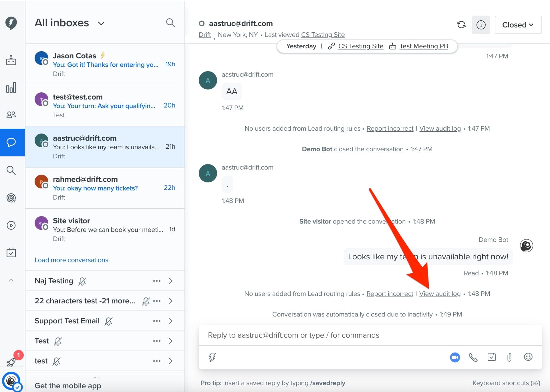This screenshot has width=550, height=392.
Task: Open the Playbooks bot icon in the sidebar
Action: (x=11, y=60)
